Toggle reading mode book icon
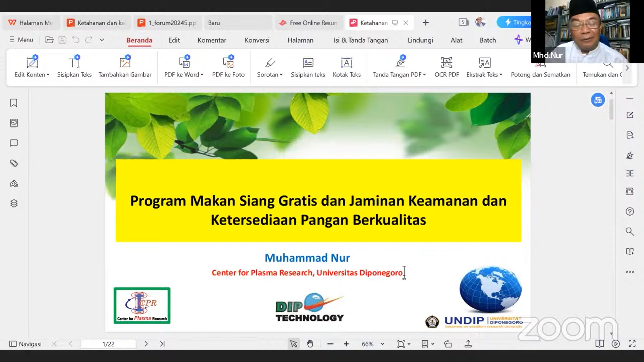This screenshot has height=362, width=644. pos(599,344)
